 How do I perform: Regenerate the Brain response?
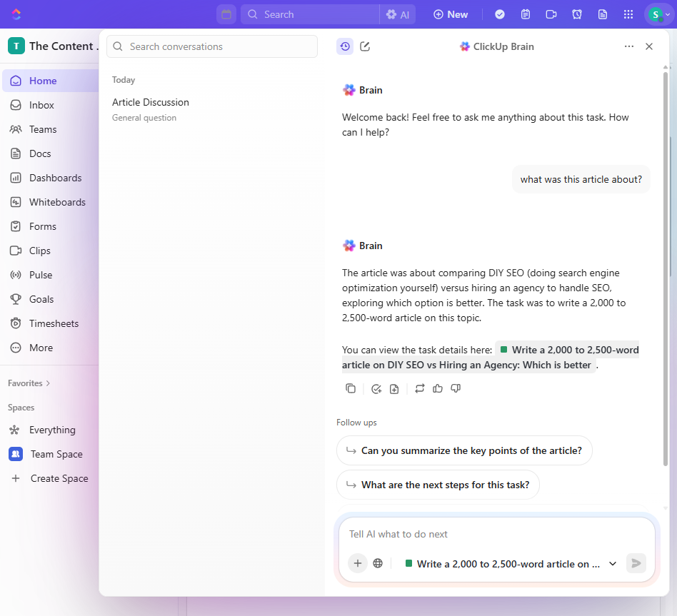[x=420, y=388]
